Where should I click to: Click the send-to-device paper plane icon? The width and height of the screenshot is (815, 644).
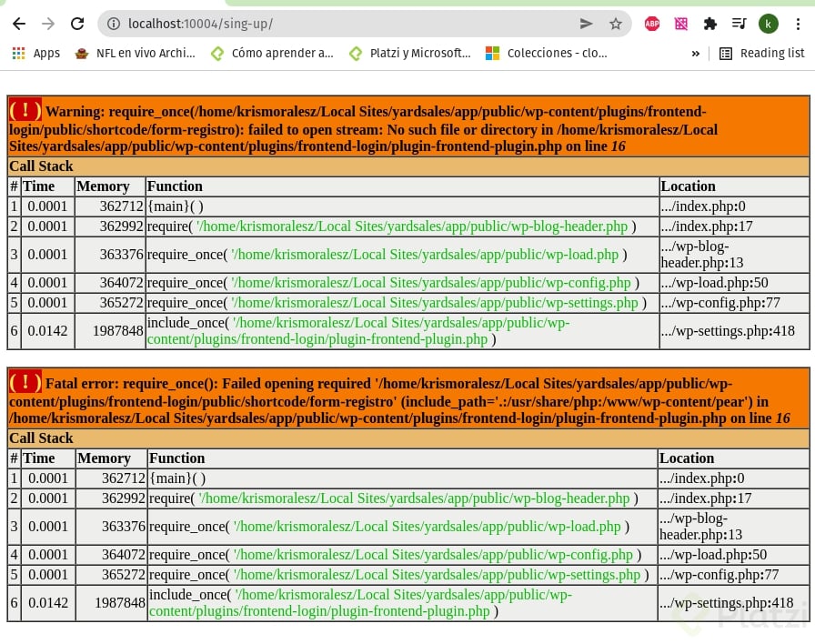587,25
